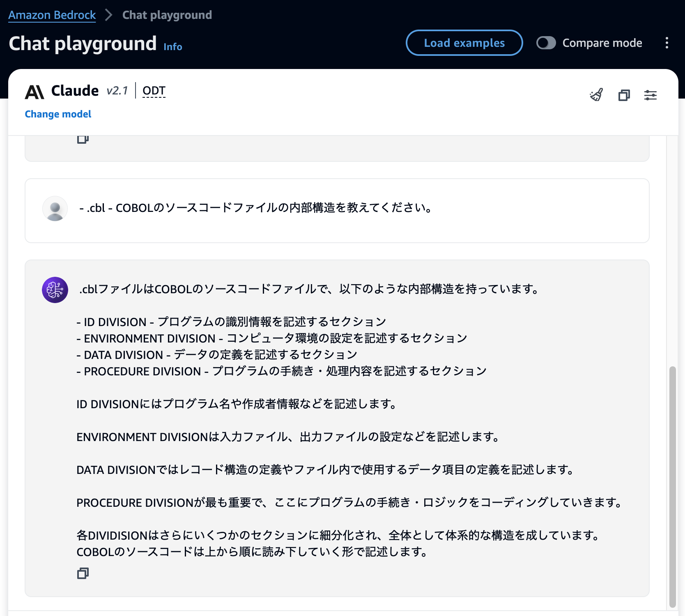Copy the COBOL response using icon below it
Image resolution: width=685 pixels, height=616 pixels.
(83, 573)
